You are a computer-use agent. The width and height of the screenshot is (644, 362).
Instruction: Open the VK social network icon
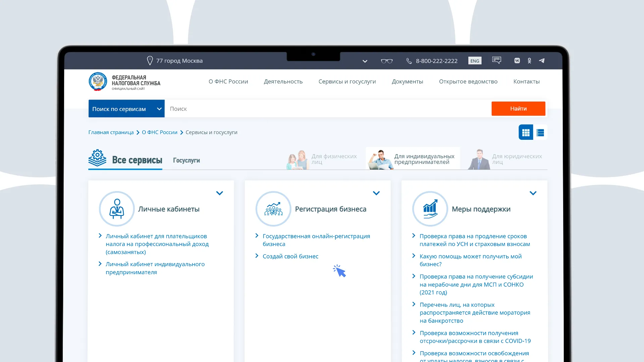(x=517, y=61)
